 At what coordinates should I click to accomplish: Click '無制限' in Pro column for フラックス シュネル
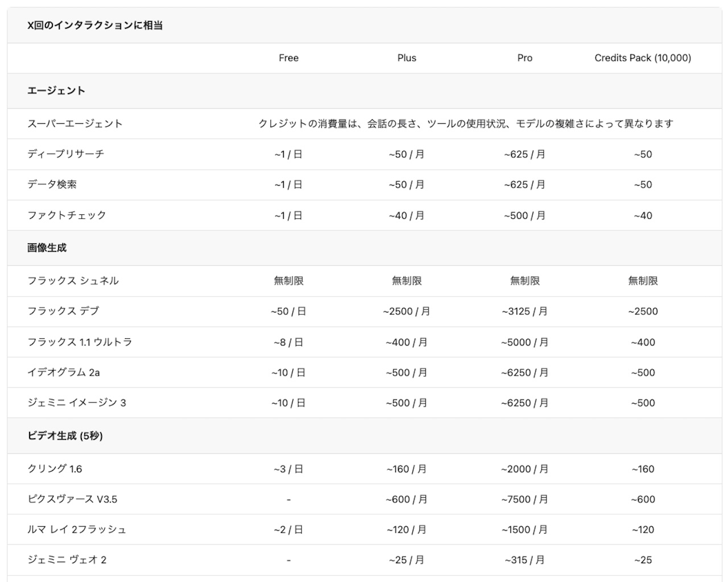pyautogui.click(x=525, y=281)
